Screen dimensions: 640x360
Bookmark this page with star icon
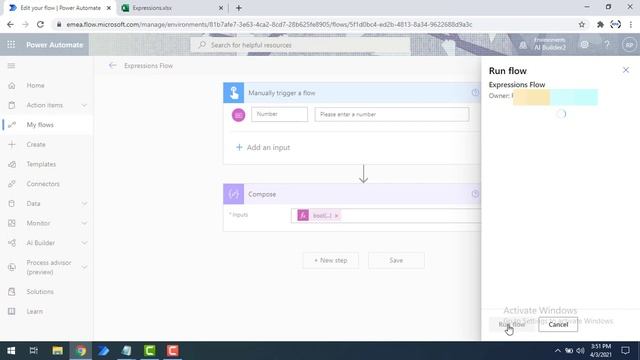click(x=582, y=24)
